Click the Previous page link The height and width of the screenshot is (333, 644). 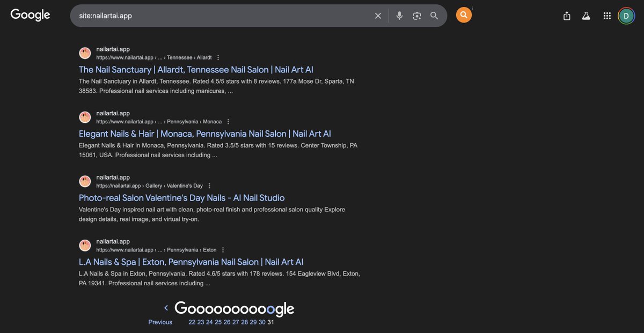160,322
